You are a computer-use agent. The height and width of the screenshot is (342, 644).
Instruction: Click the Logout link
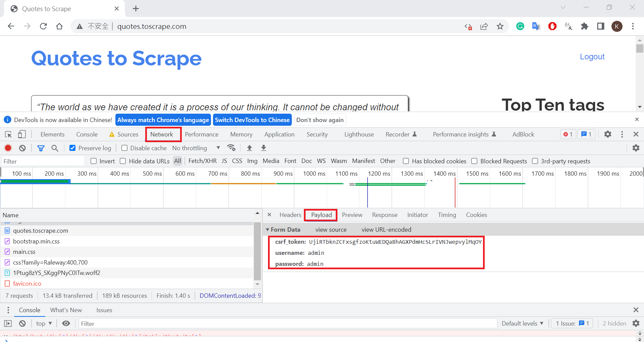tap(592, 57)
